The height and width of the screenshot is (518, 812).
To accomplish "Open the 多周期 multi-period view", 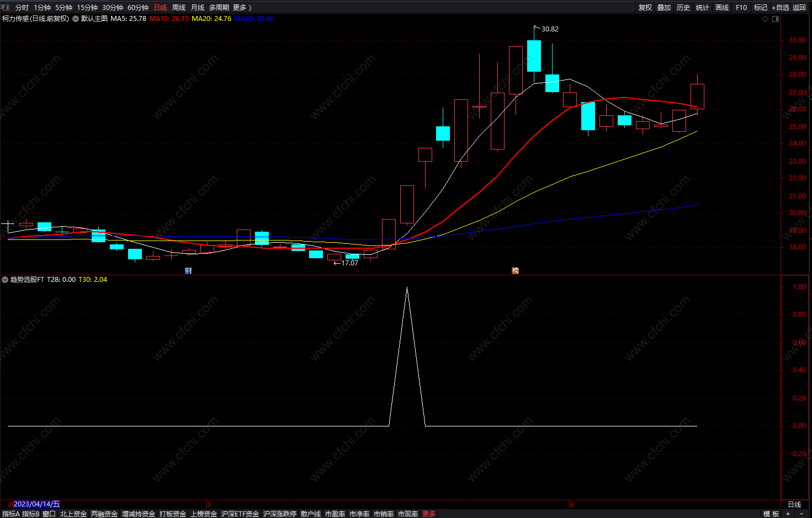I will [219, 7].
